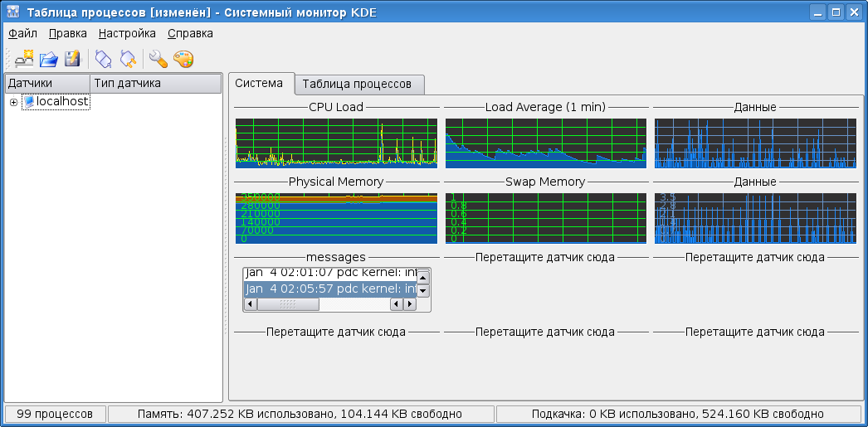The width and height of the screenshot is (868, 427).
Task: Expand the localhost sensor tree node
Action: 13,102
